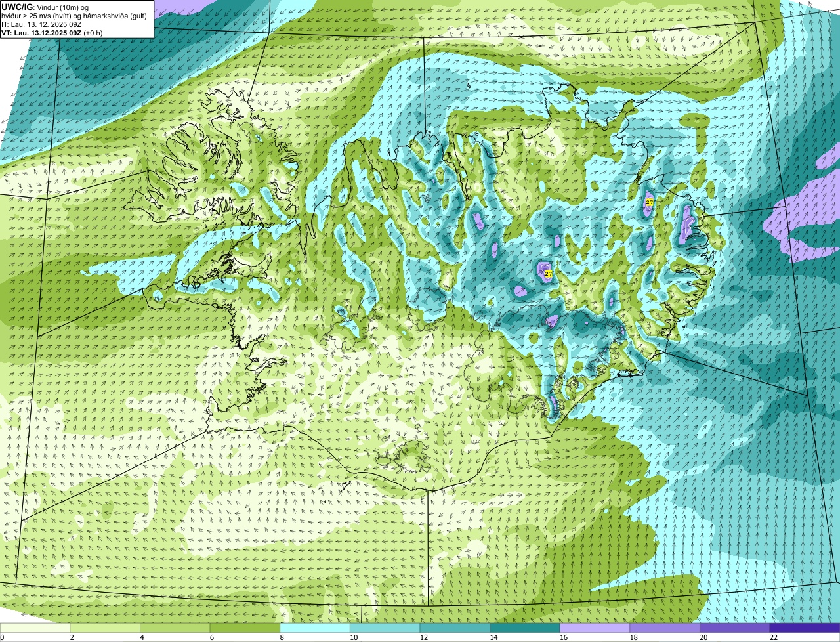The width and height of the screenshot is (840, 642).
Task: Select the 8–10 m/s light cyan scale swatch
Action: [315, 628]
